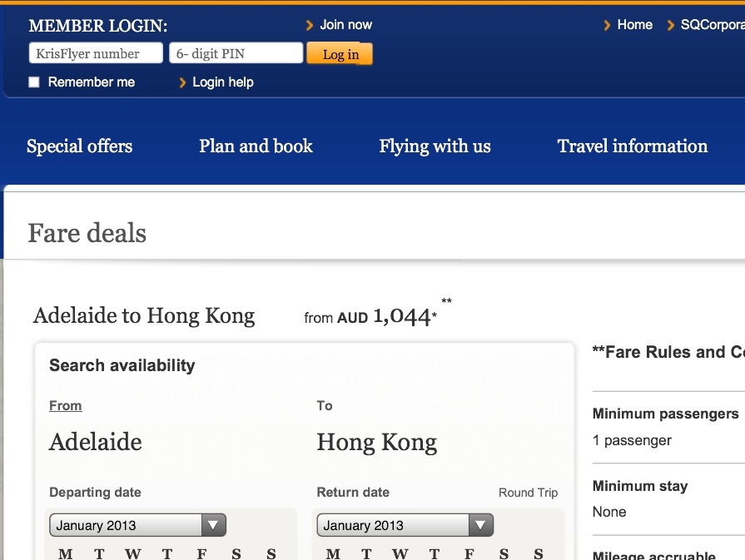Image resolution: width=745 pixels, height=560 pixels.
Task: Click the Join now link
Action: (345, 25)
